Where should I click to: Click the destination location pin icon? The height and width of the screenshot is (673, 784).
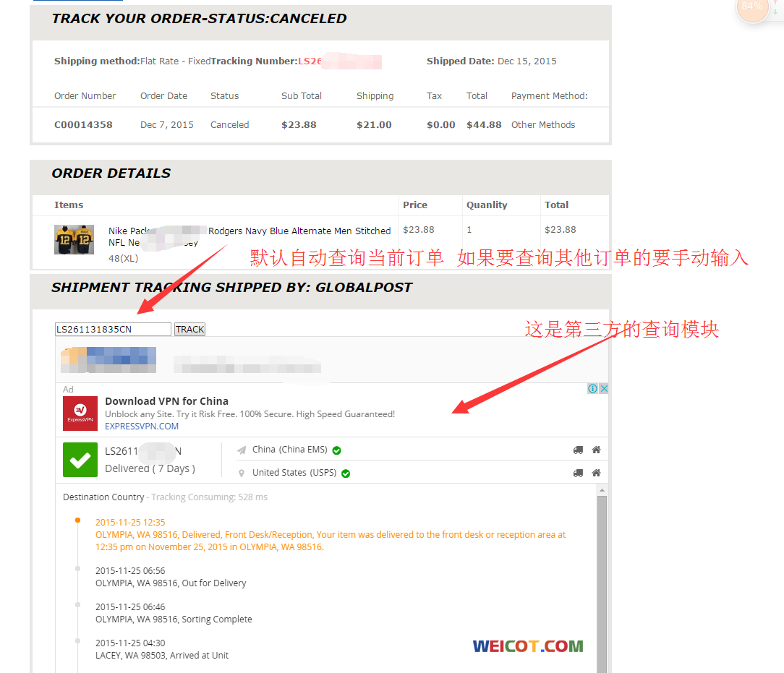[242, 473]
